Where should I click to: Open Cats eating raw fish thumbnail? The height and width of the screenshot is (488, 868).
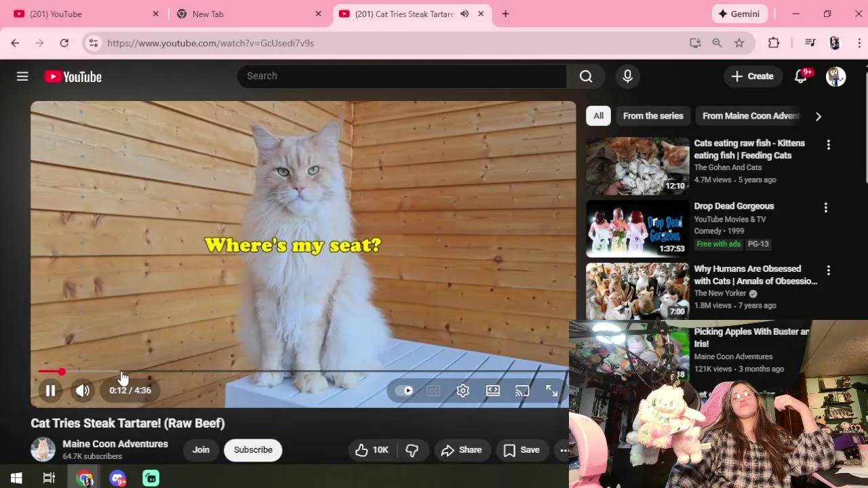pyautogui.click(x=637, y=166)
